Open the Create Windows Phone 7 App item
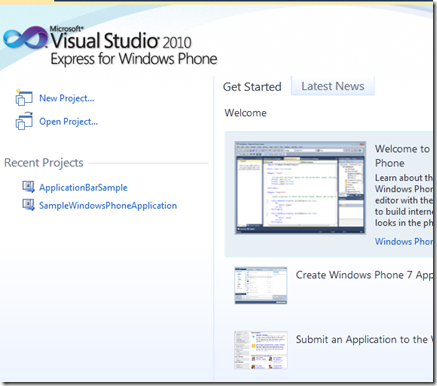437x386 pixels. point(364,275)
